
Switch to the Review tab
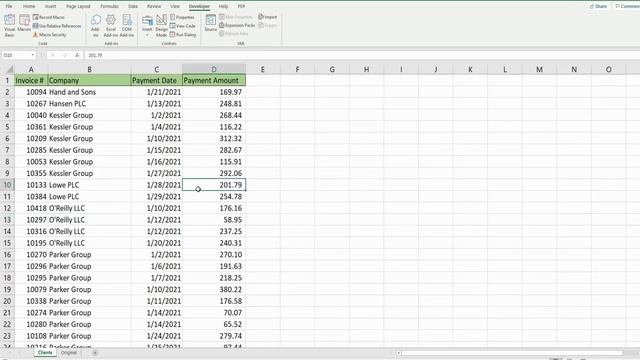coord(154,6)
